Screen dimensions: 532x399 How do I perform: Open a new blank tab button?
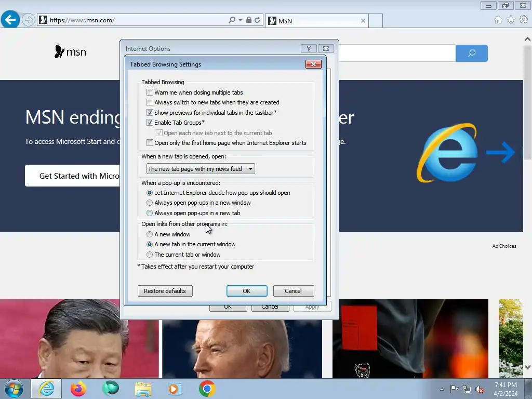pos(376,21)
